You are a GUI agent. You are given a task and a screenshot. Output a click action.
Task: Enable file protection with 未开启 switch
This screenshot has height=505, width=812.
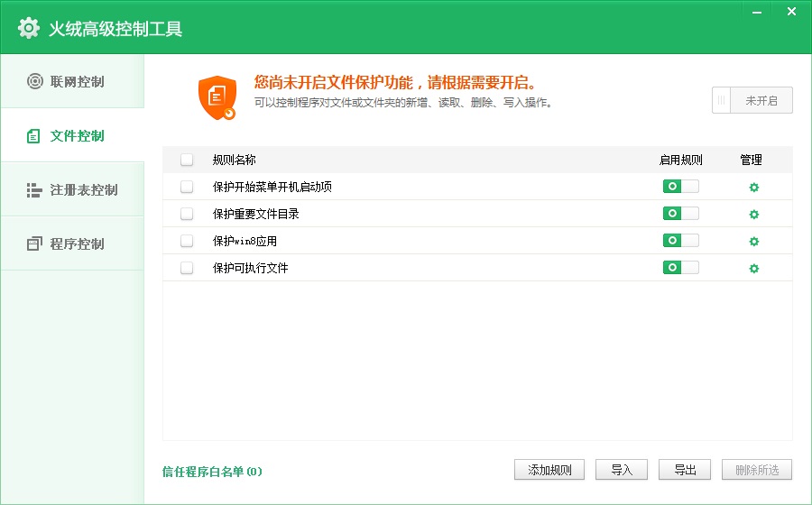[x=752, y=100]
